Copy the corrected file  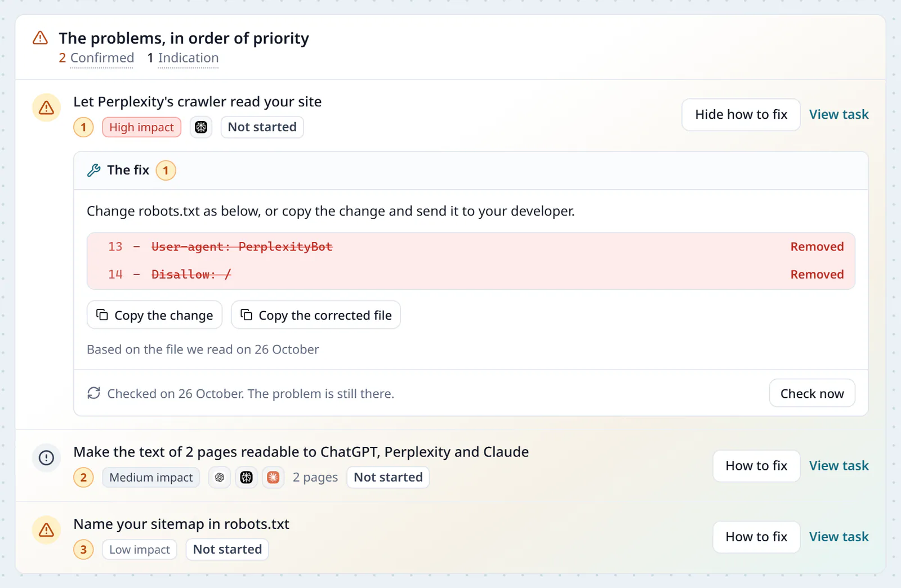(316, 315)
